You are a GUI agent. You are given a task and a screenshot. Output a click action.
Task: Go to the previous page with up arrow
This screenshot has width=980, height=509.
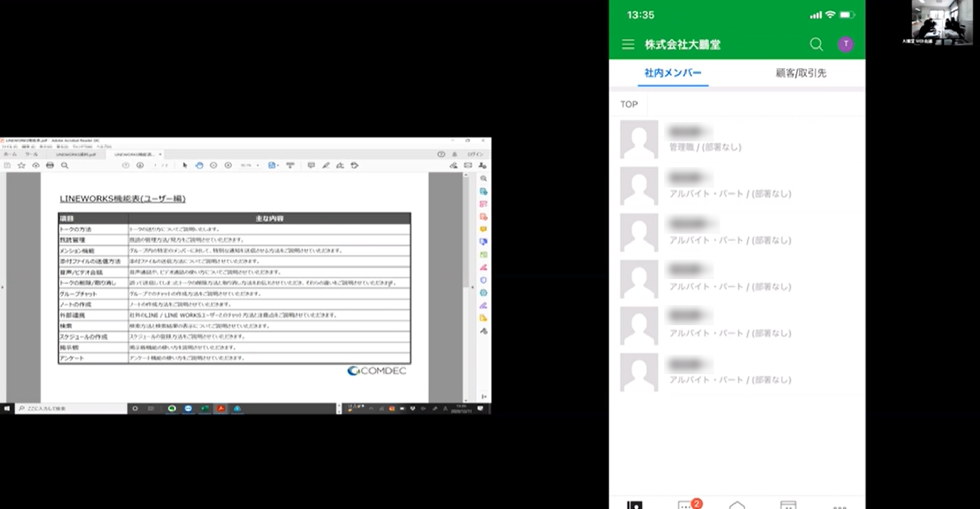(x=126, y=165)
